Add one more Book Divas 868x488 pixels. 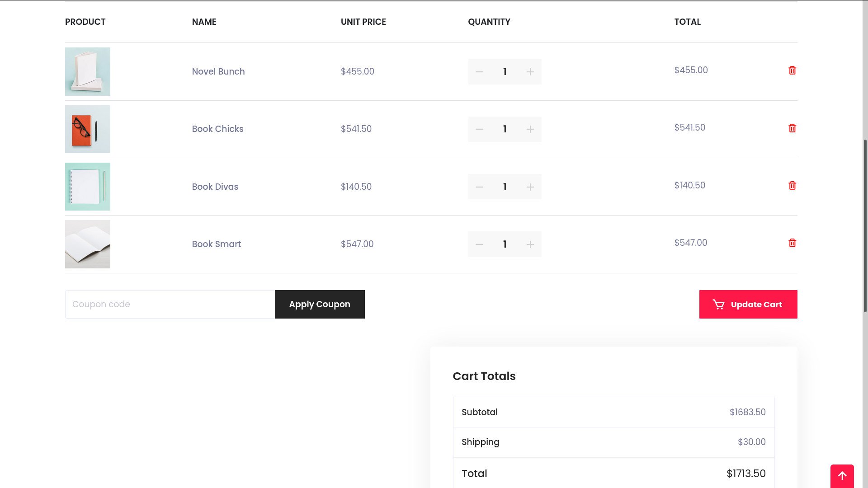click(530, 187)
